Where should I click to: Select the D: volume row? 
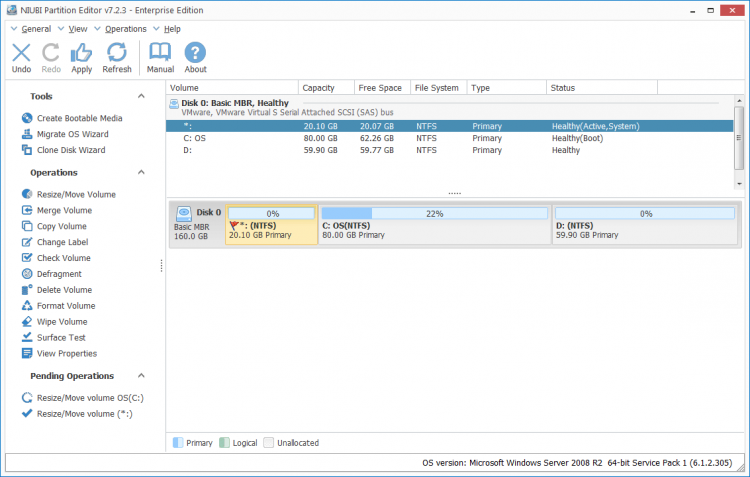click(x=450, y=150)
